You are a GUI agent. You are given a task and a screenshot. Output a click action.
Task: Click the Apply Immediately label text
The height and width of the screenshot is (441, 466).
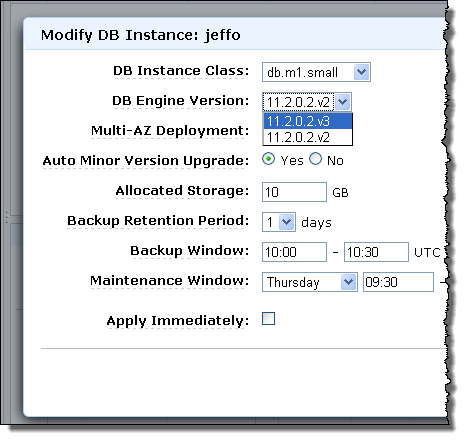click(x=178, y=321)
